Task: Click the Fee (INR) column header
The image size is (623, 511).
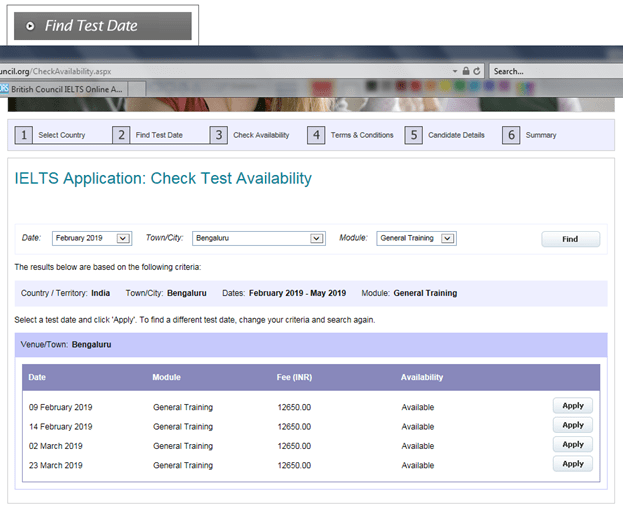Action: (294, 377)
